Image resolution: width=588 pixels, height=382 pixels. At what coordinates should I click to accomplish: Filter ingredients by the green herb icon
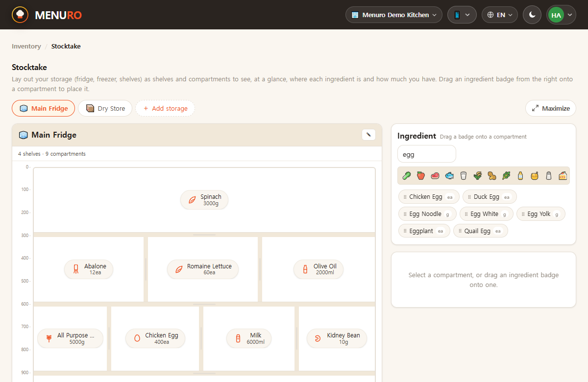tap(506, 175)
